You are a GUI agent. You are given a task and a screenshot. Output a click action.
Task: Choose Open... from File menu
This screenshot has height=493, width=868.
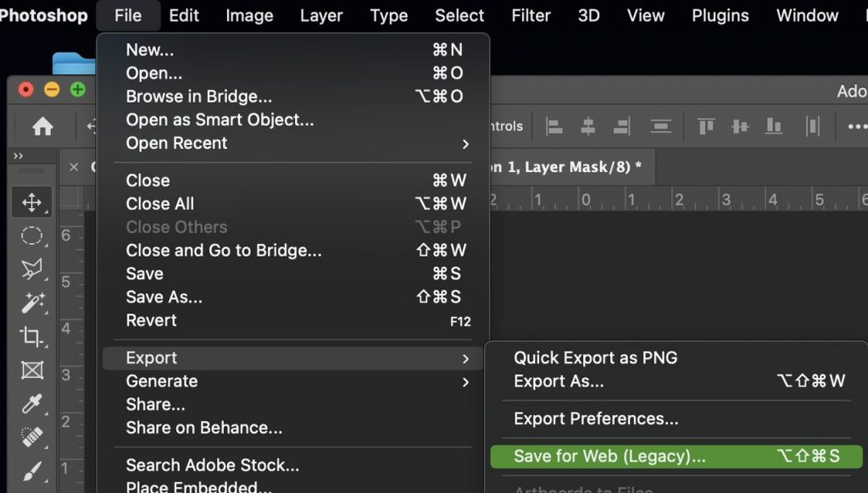292,73
